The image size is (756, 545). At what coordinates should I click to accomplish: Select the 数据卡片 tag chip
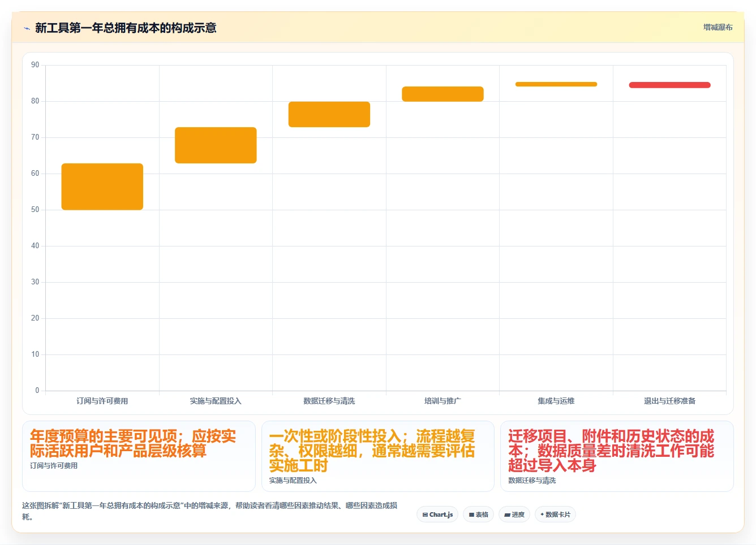click(x=555, y=514)
